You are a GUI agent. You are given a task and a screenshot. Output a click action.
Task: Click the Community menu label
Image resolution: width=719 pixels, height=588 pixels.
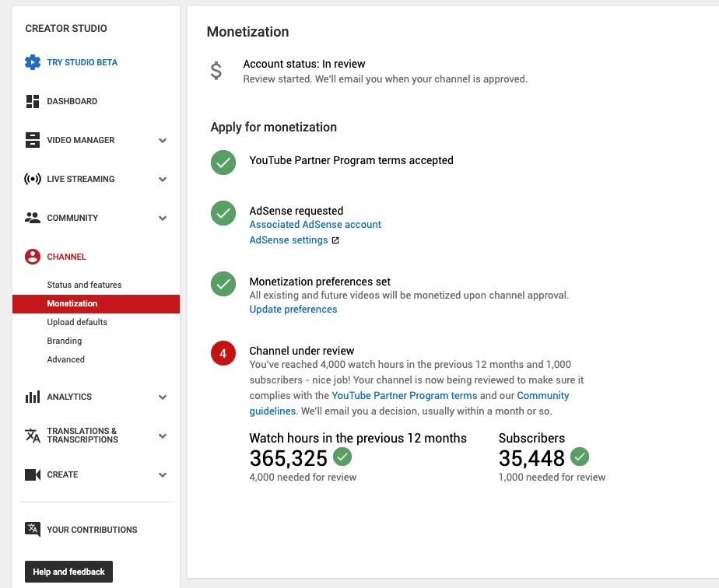[72, 218]
